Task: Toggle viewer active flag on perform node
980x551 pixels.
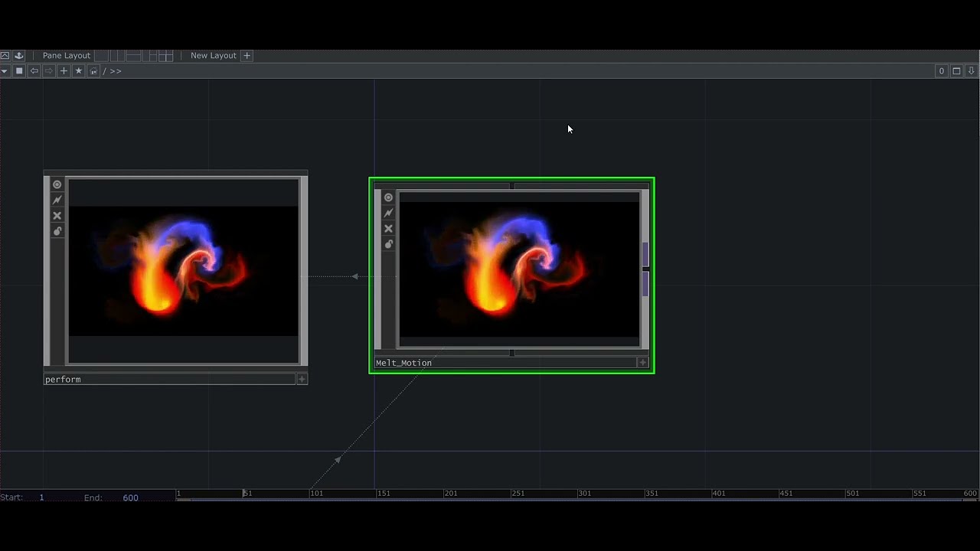Action: [x=57, y=184]
